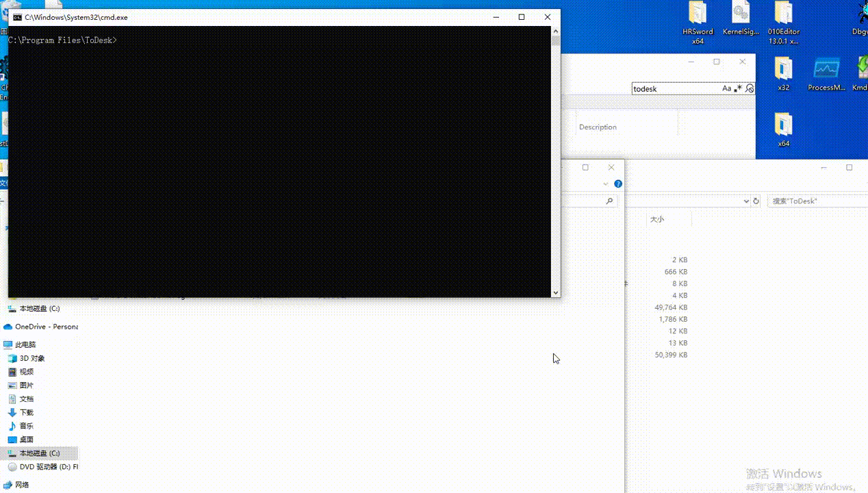This screenshot has width=868, height=493.
Task: Click cmd scrollbar up arrow
Action: [x=555, y=31]
